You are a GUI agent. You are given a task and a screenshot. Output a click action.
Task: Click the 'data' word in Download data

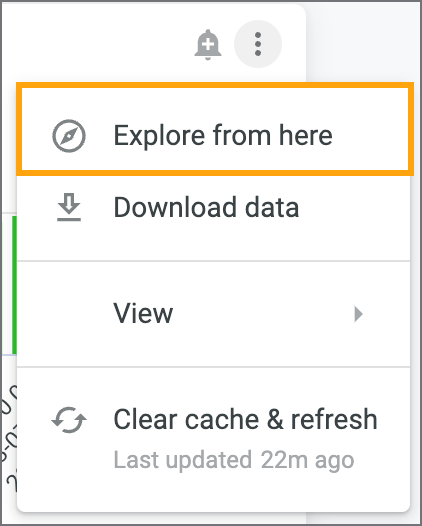coord(272,207)
